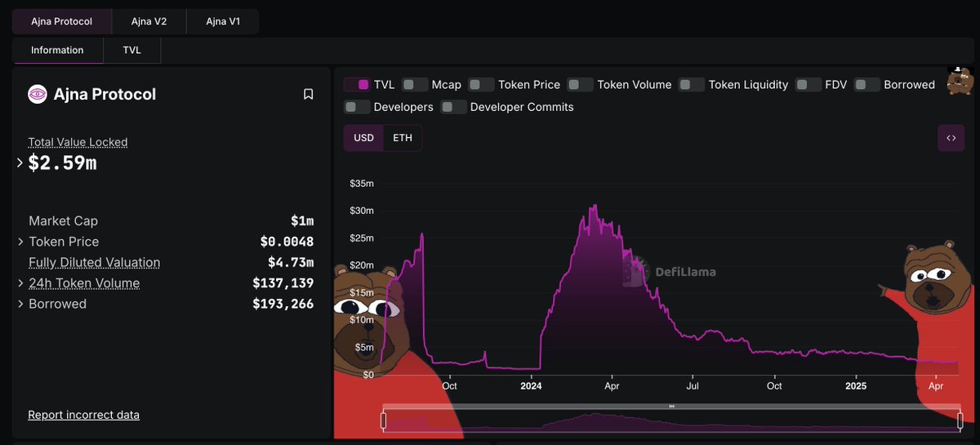Open the Information tab
Image resolution: width=980 pixels, height=445 pixels.
coord(57,51)
